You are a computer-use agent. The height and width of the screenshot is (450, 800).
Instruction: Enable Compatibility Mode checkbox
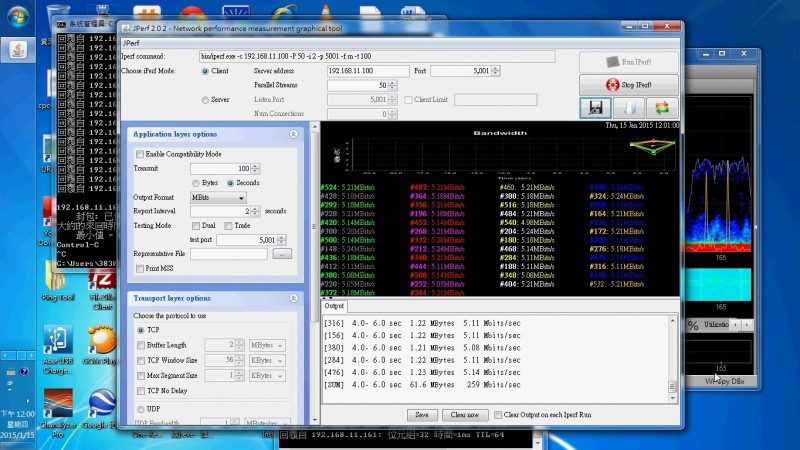pyautogui.click(x=139, y=154)
